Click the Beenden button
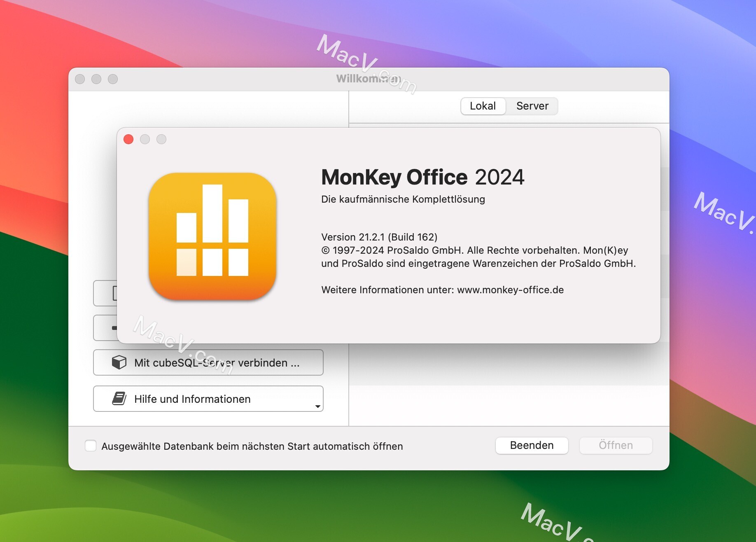This screenshot has height=542, width=756. pos(532,445)
